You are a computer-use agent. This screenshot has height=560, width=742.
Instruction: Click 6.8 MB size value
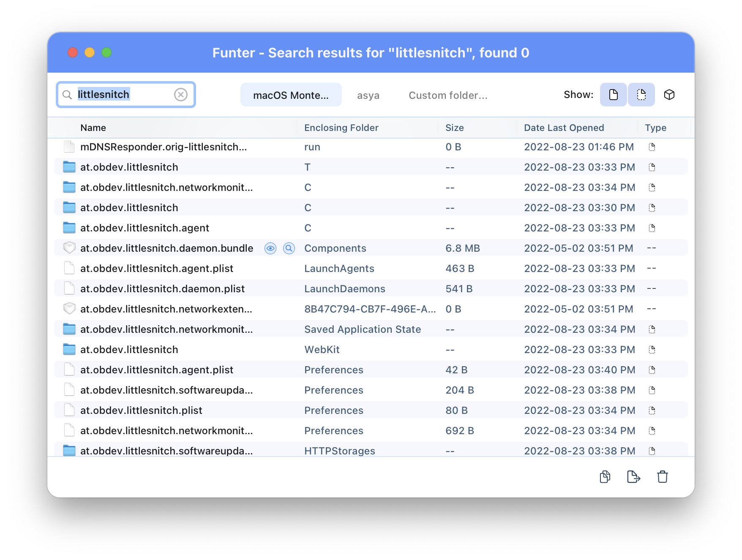click(463, 248)
